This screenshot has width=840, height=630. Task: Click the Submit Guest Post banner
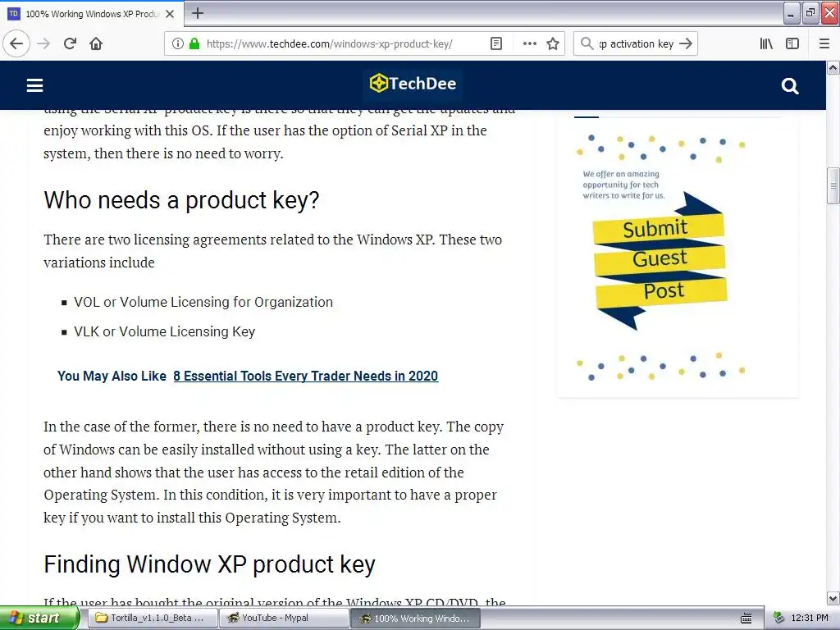coord(660,260)
